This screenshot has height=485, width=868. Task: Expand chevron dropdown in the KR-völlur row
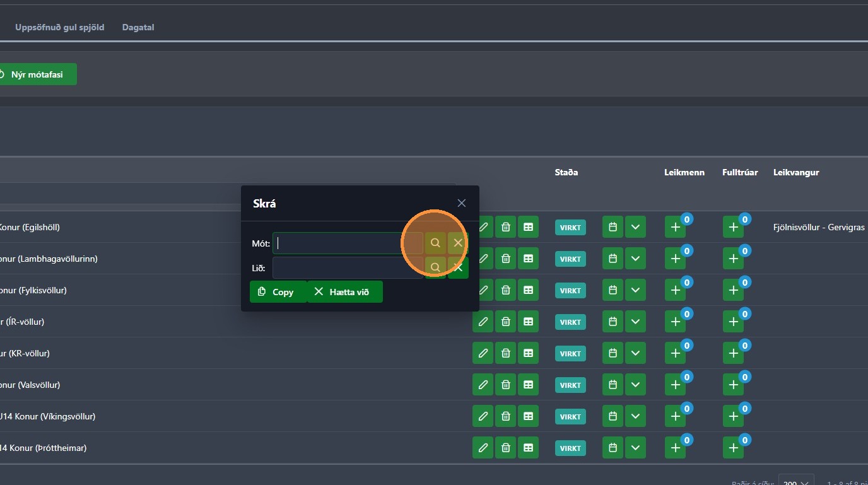(x=635, y=353)
